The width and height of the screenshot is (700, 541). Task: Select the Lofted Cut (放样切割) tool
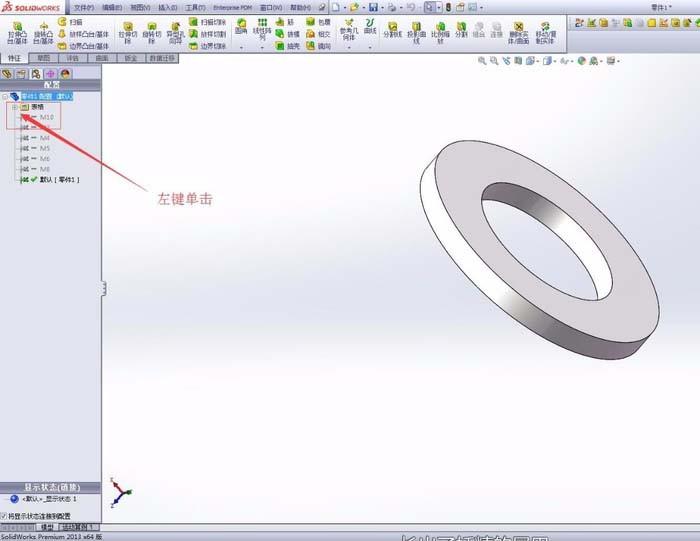[x=208, y=34]
